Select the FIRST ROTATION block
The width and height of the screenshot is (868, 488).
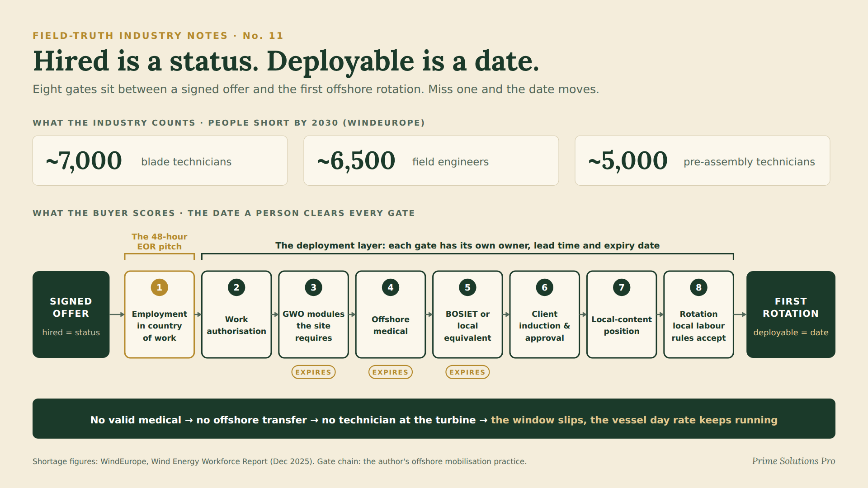tap(791, 314)
